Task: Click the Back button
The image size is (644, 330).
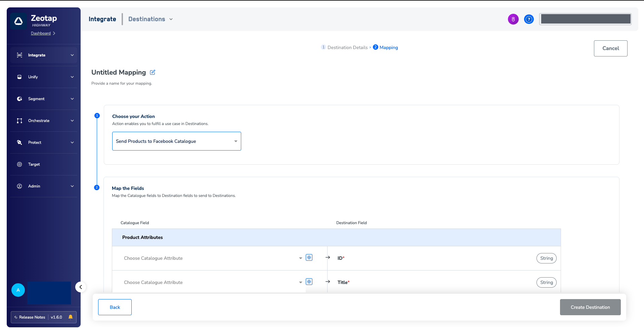Action: tap(115, 307)
